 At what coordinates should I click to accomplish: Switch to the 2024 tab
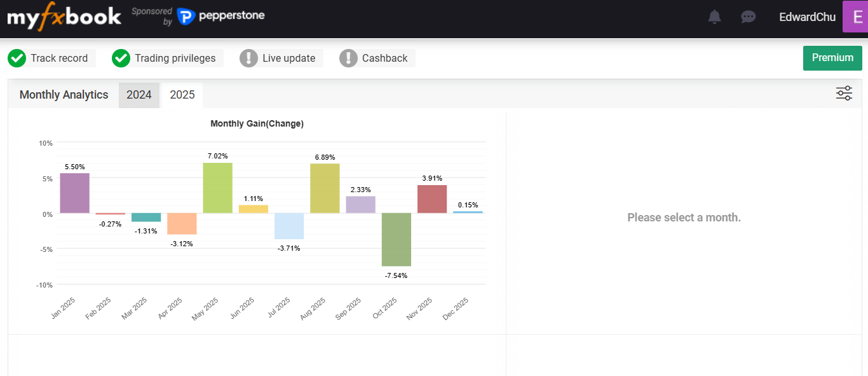[x=139, y=95]
